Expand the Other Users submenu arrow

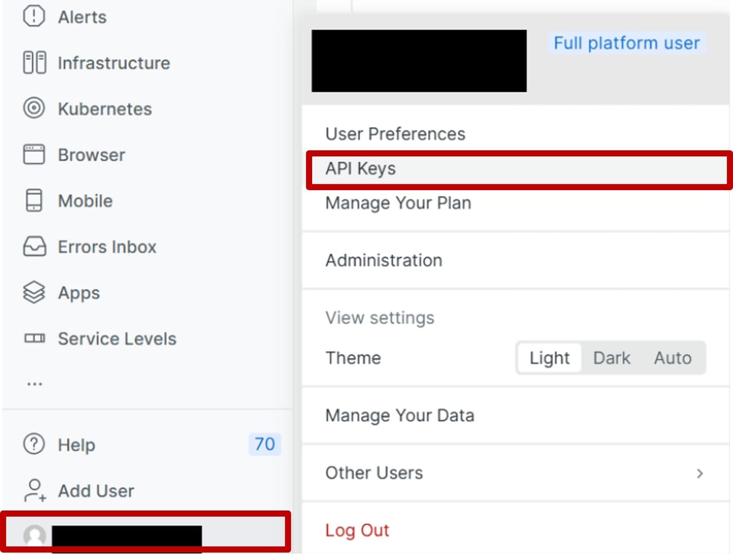tap(700, 474)
